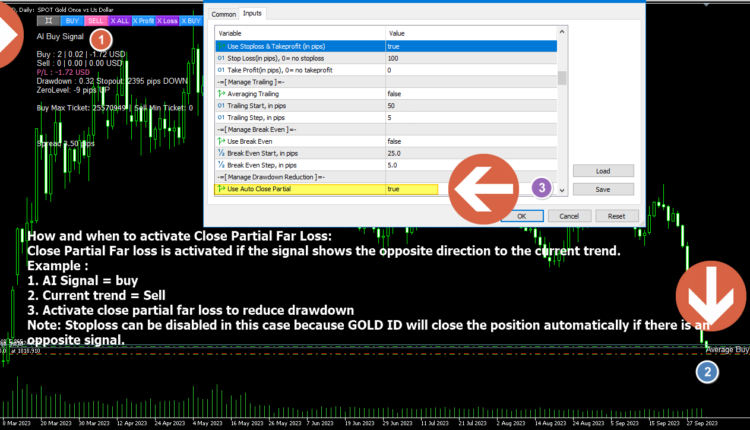
Task: Switch to the Common tab
Action: coord(224,14)
